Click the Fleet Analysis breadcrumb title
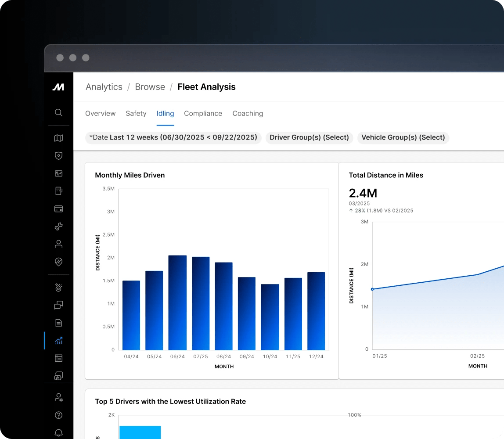This screenshot has height=439, width=504. (x=206, y=87)
